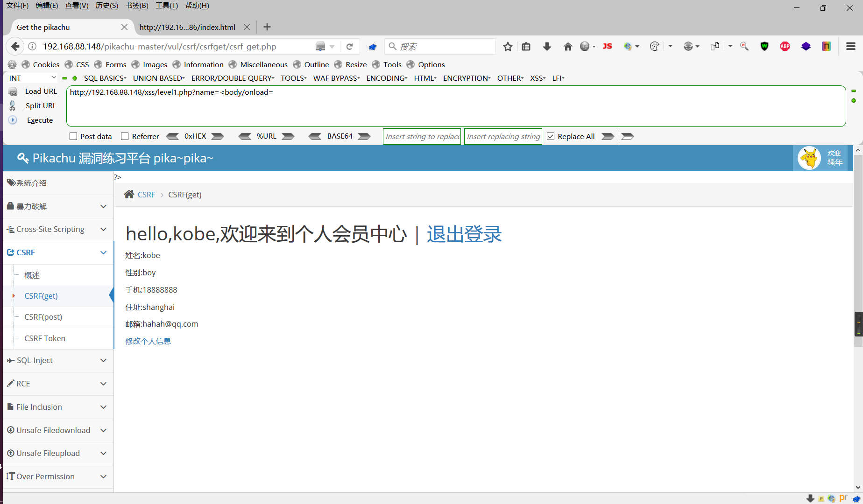The height and width of the screenshot is (504, 863).
Task: Enable the Post data checkbox
Action: coord(73,136)
